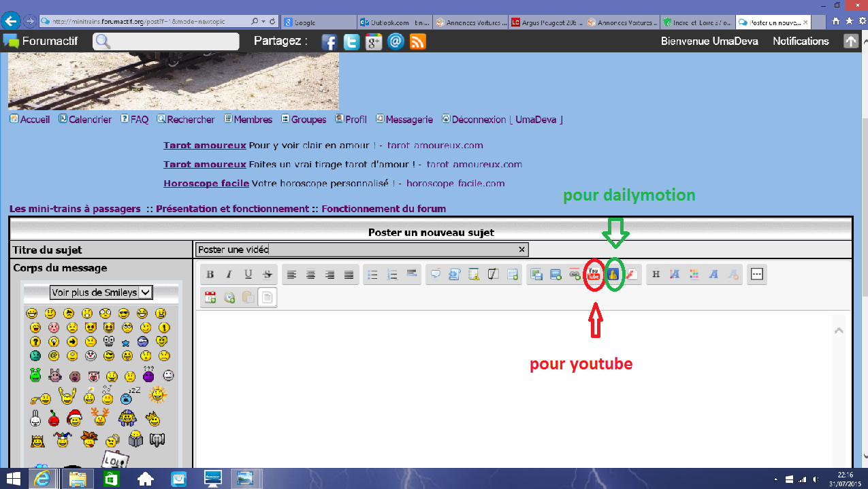Open Voir plus de Smileys dropdown
Screen dimensions: 868x489
[x=101, y=292]
